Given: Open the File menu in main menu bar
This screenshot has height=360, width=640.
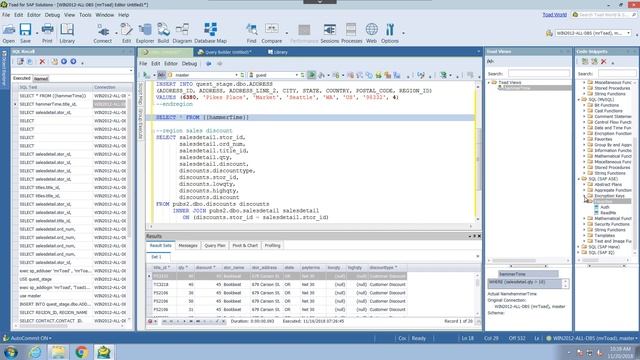Looking at the screenshot, I should 6,15.
